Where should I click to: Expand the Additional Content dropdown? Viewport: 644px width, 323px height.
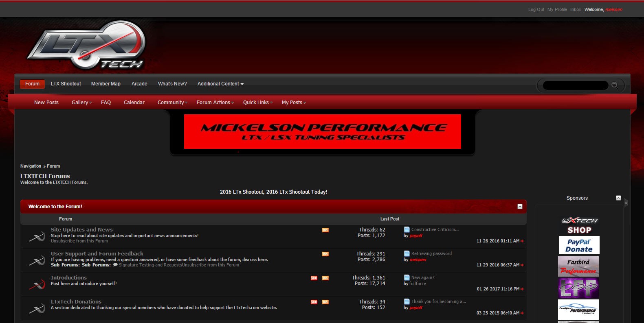[220, 84]
